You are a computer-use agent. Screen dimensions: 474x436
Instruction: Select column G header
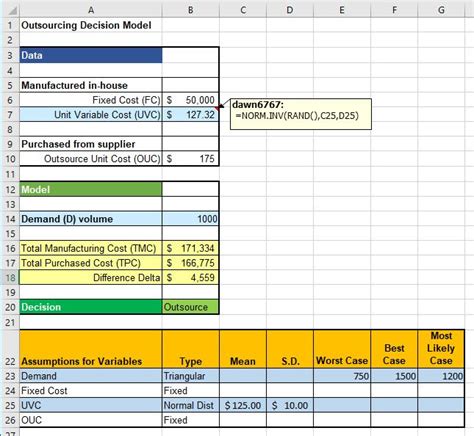441,10
